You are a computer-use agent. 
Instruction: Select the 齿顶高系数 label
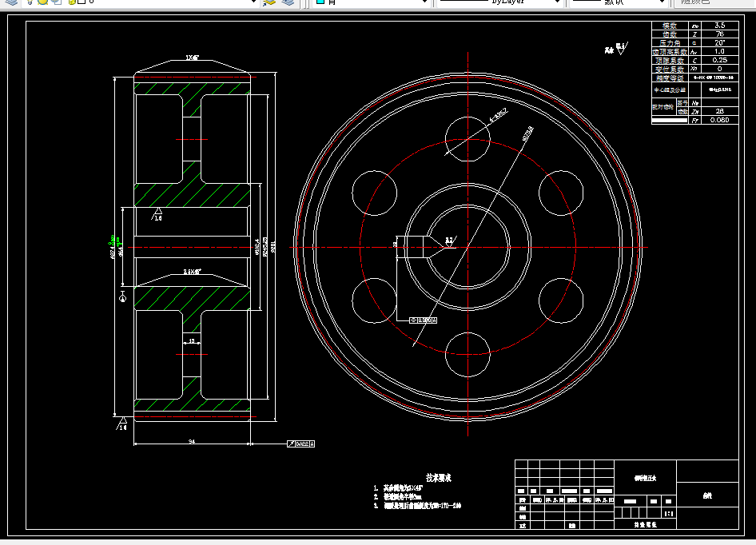point(670,52)
